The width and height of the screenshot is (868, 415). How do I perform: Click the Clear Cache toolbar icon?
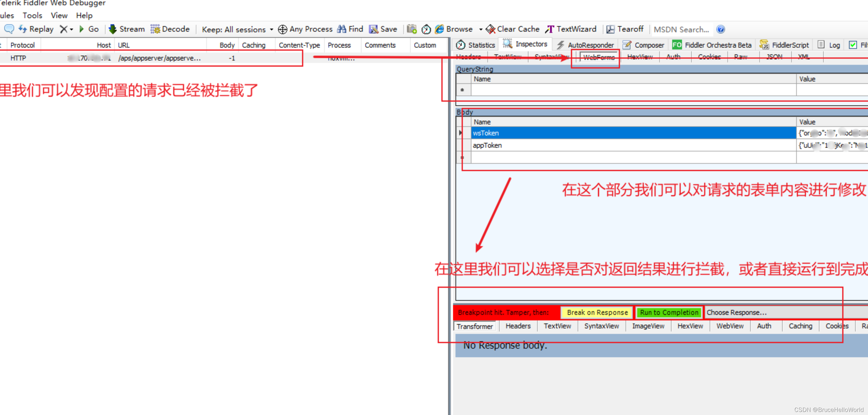click(x=512, y=29)
